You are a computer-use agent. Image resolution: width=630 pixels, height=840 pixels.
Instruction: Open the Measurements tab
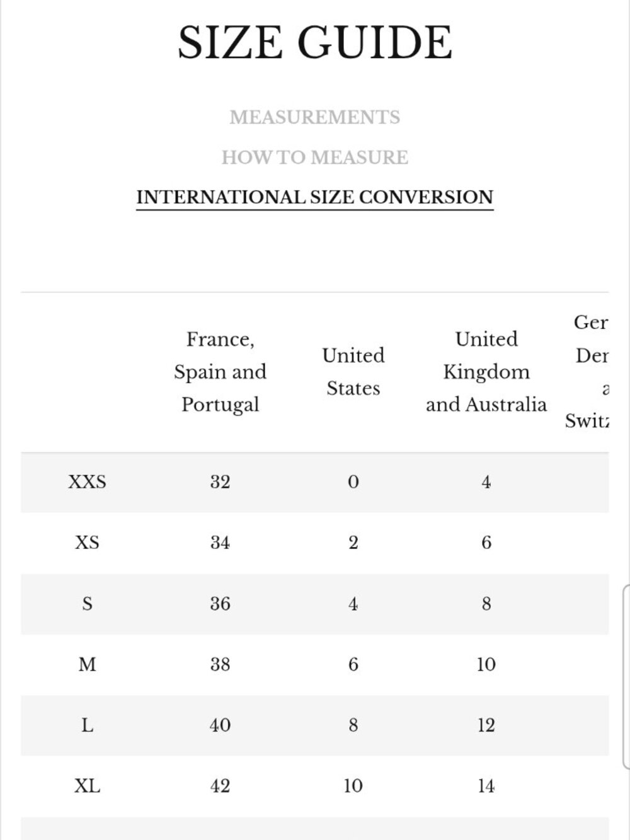pyautogui.click(x=314, y=117)
